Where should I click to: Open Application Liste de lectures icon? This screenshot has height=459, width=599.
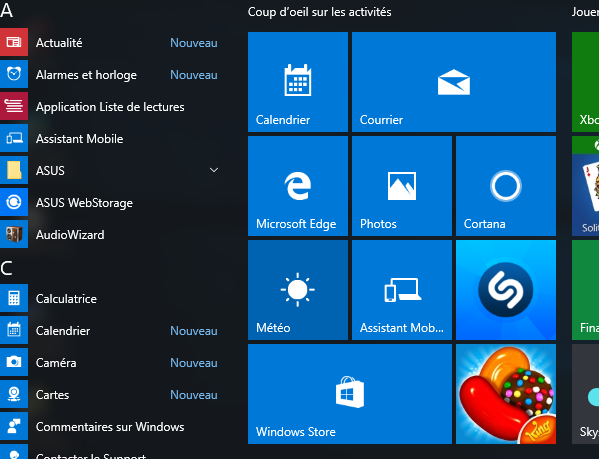pyautogui.click(x=14, y=107)
